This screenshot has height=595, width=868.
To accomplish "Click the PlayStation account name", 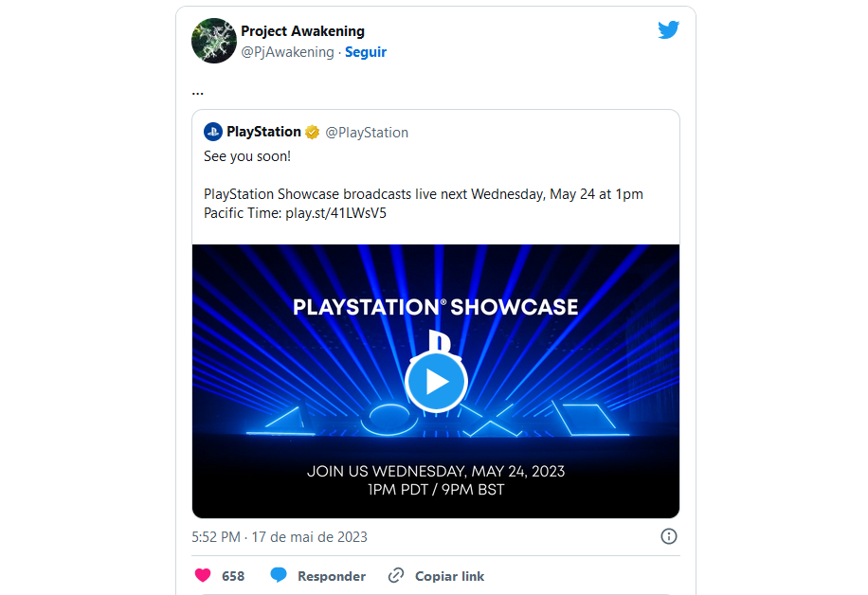I will click(263, 132).
